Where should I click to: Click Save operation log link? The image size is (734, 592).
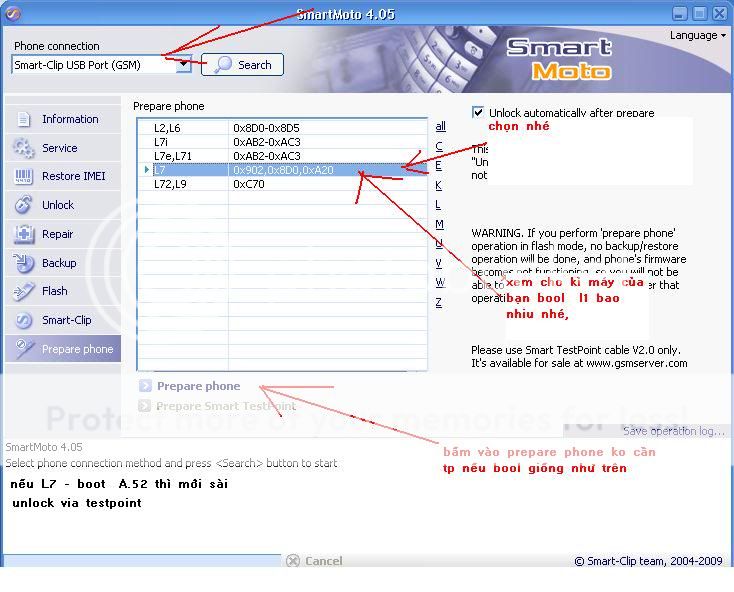[673, 431]
